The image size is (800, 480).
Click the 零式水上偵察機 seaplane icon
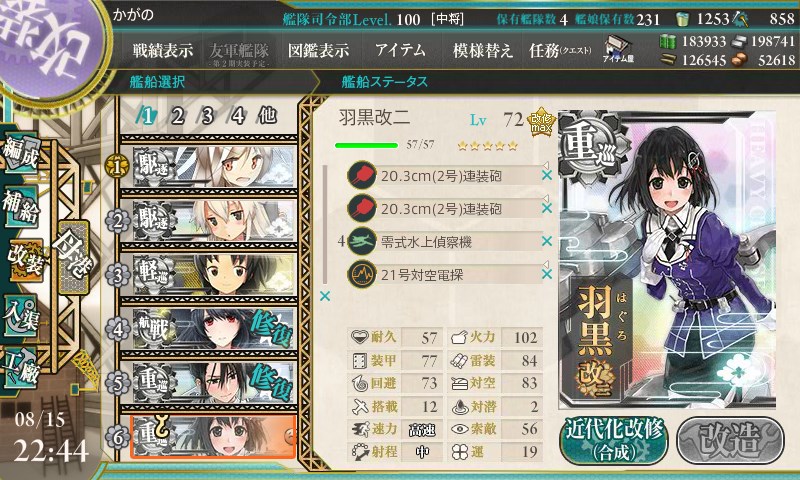pyautogui.click(x=362, y=242)
